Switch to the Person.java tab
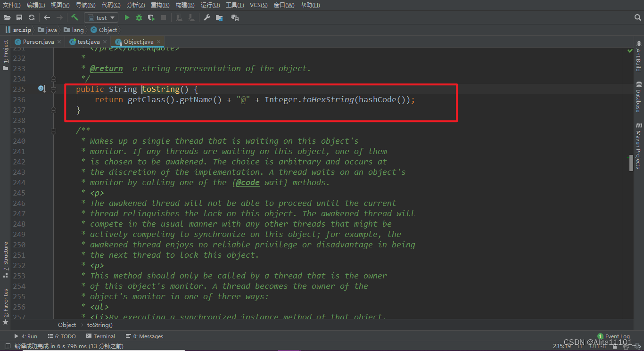The height and width of the screenshot is (351, 644). pyautogui.click(x=38, y=42)
